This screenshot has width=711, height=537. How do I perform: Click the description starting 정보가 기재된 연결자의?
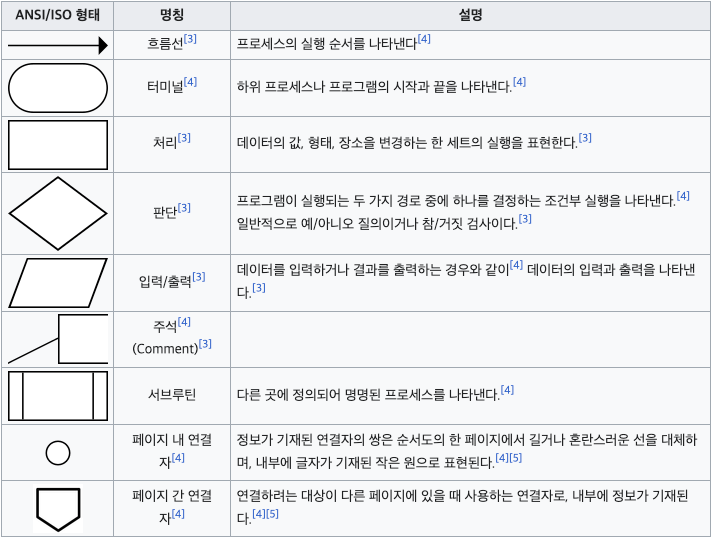[x=467, y=451]
